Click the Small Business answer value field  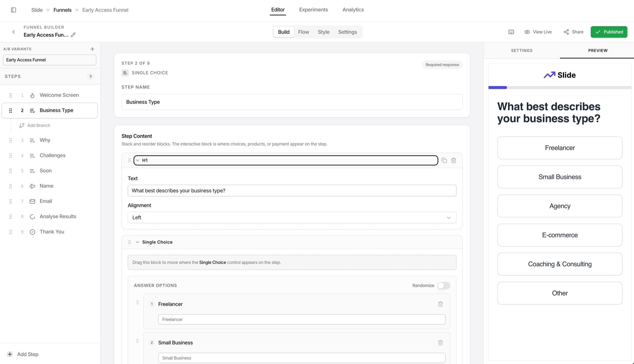coord(302,358)
